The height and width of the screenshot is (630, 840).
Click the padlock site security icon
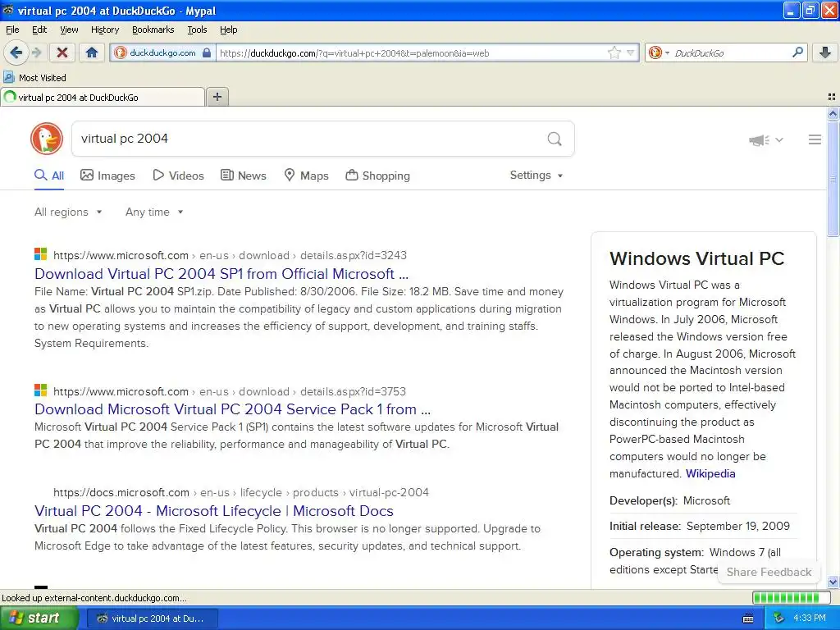coord(207,52)
